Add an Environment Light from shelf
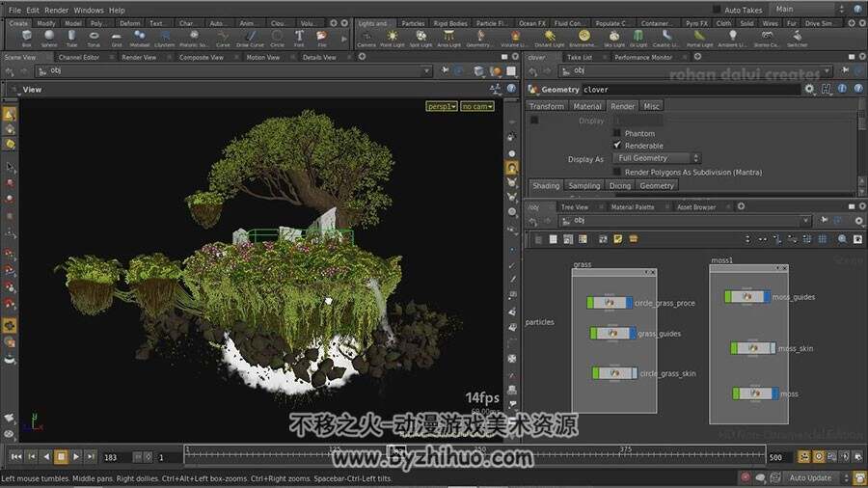 (583, 39)
